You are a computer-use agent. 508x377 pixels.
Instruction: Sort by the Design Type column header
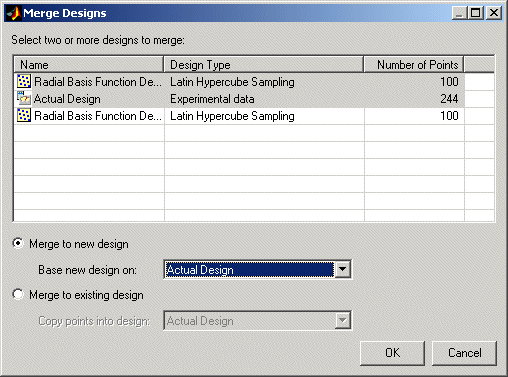coord(264,64)
